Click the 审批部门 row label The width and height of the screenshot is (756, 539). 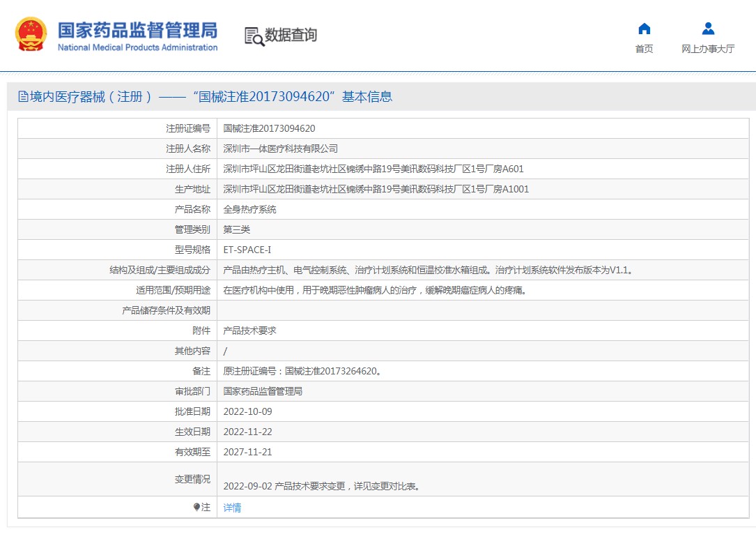coord(192,391)
